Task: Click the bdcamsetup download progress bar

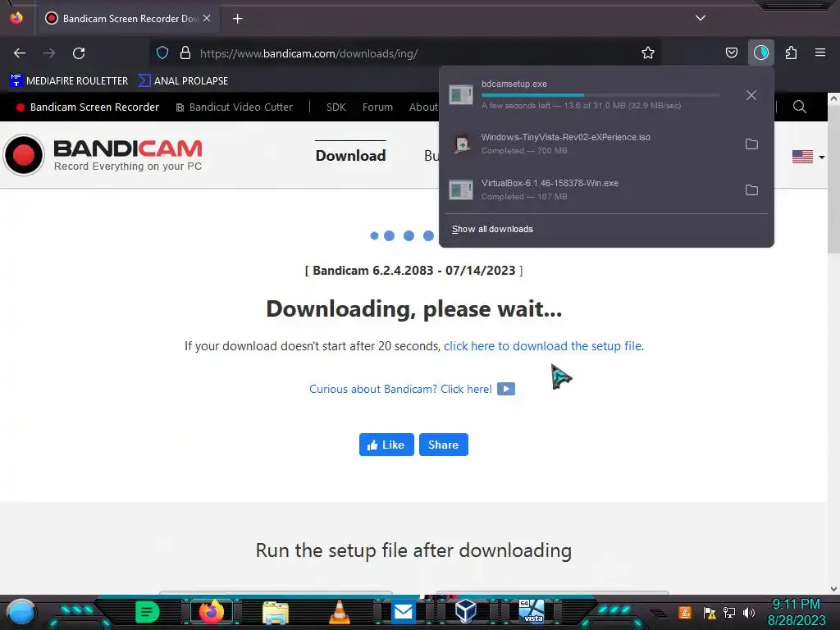Action: [600, 95]
